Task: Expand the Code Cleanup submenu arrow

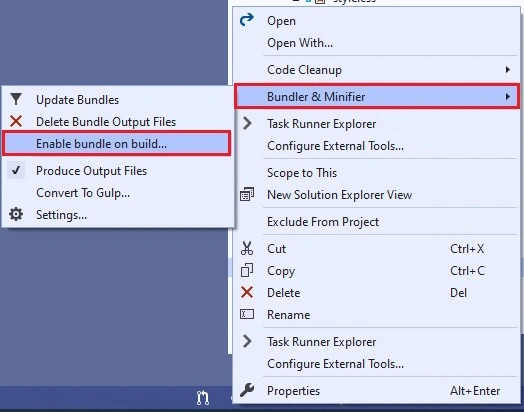Action: 508,70
